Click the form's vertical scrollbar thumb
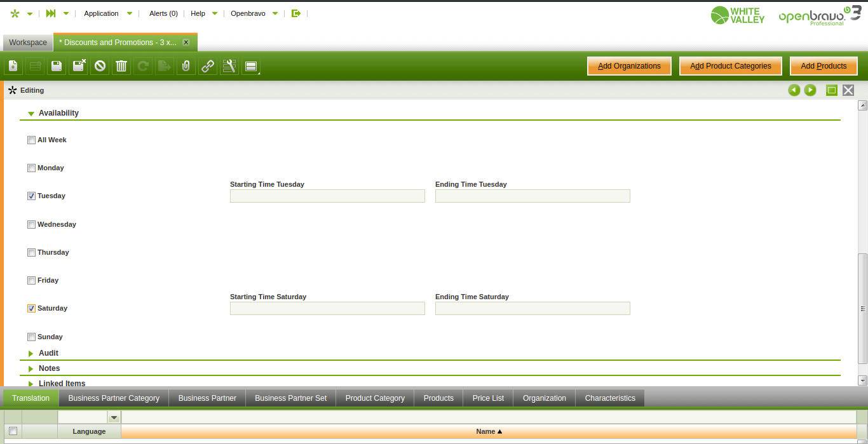The width and height of the screenshot is (868, 444). tap(862, 308)
